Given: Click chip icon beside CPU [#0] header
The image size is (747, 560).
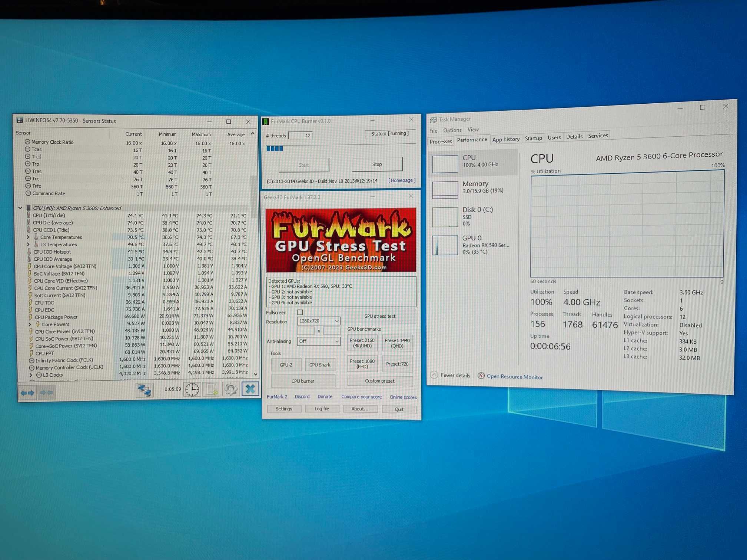Looking at the screenshot, I should [x=28, y=208].
